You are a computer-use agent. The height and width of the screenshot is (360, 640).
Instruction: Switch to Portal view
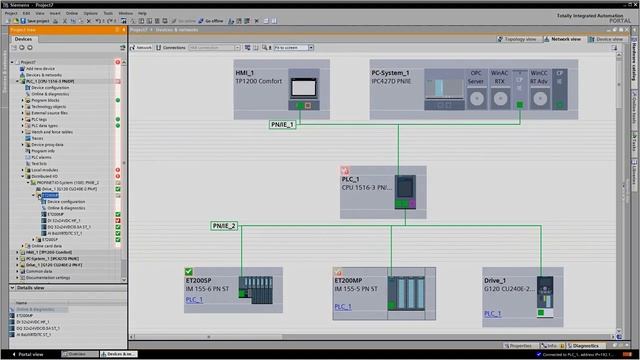[28, 354]
